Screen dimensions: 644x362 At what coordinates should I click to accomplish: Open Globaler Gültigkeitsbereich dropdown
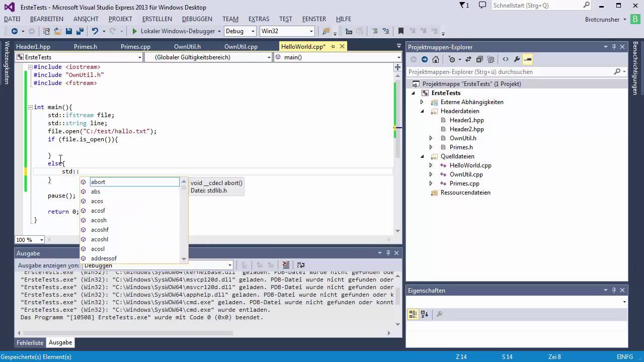(x=208, y=57)
